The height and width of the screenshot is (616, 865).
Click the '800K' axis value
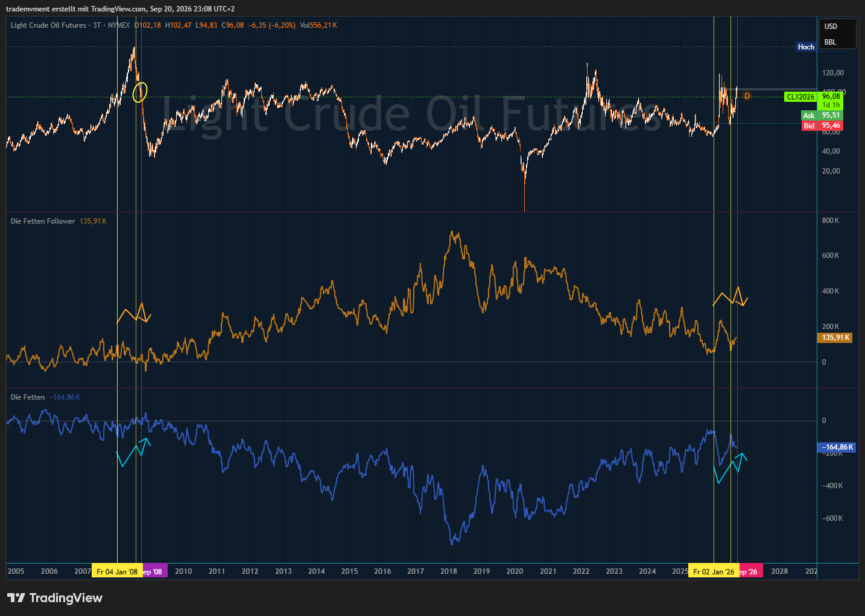pos(831,221)
